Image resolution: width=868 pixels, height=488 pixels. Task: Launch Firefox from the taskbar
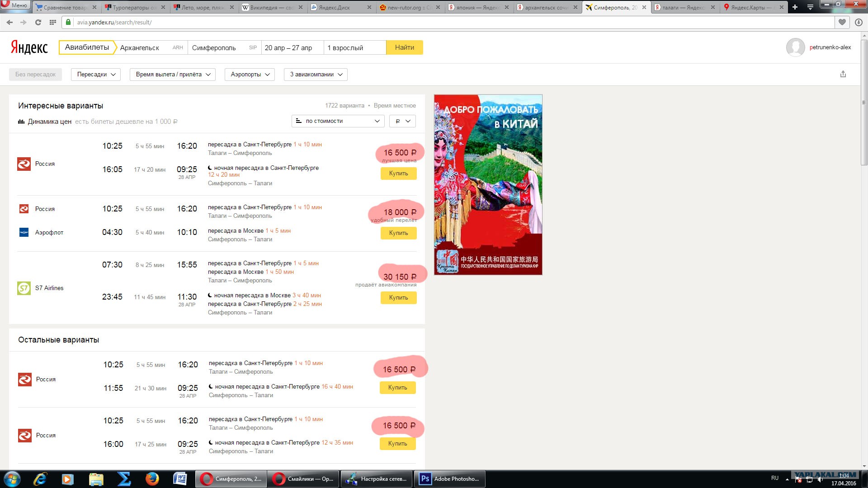pyautogui.click(x=152, y=479)
